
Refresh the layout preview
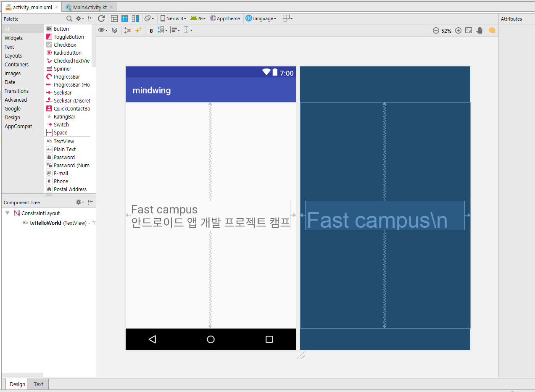[x=101, y=18]
